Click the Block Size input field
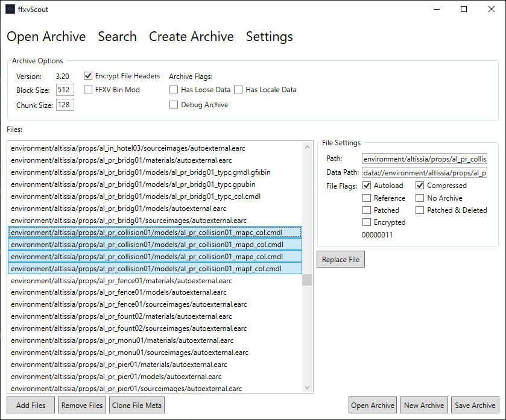 (65, 90)
